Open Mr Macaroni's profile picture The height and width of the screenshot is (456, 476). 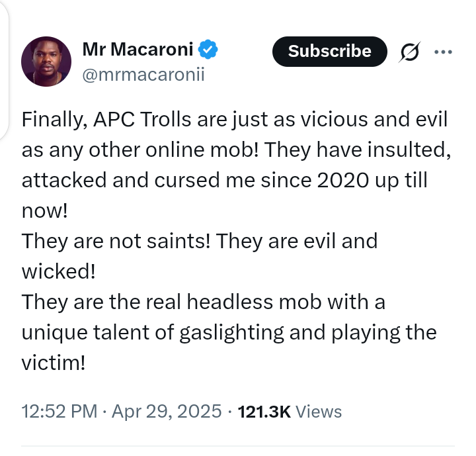click(x=47, y=61)
